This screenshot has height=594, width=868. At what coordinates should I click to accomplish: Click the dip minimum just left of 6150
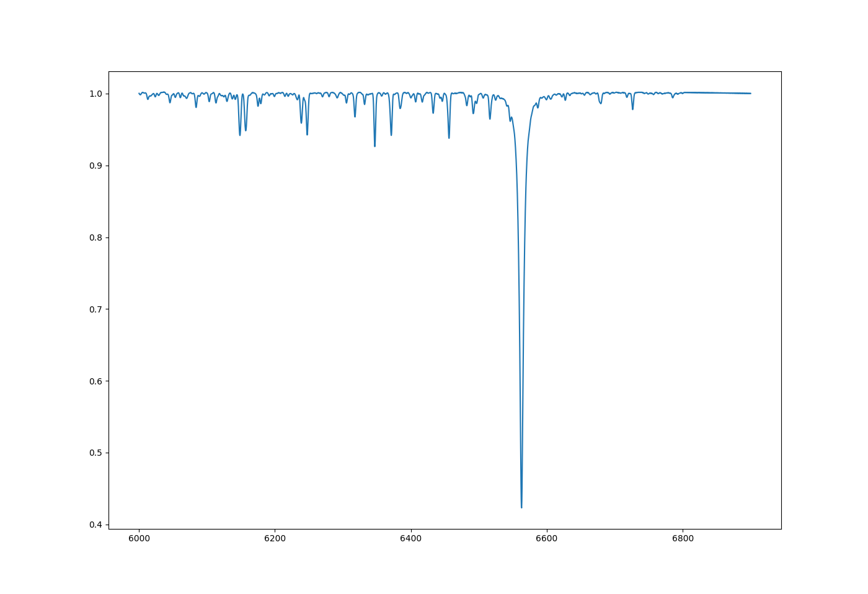click(x=240, y=135)
